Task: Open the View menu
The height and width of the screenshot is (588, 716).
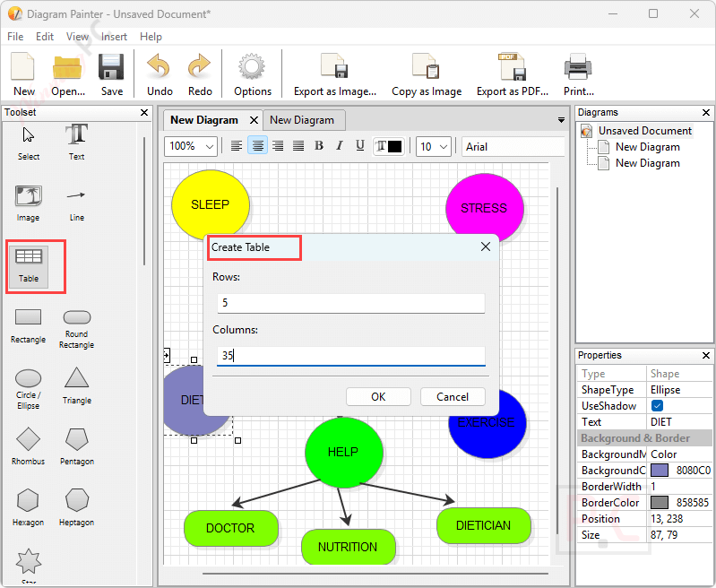Action: point(77,37)
